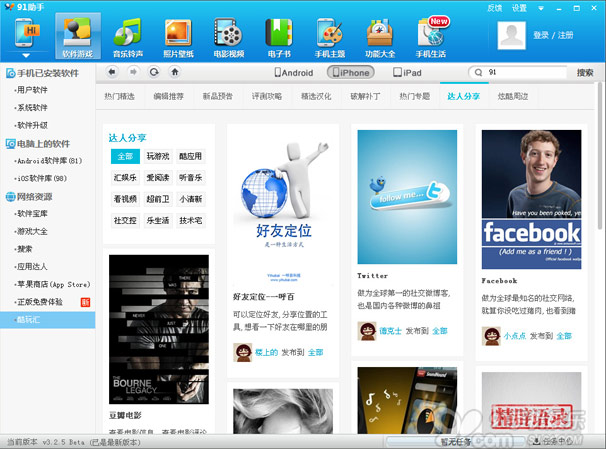Open the 手机生活 section marked New

[431, 38]
